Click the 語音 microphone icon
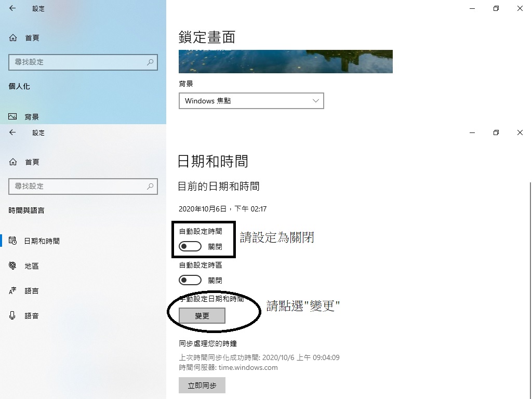The image size is (532, 399). tap(12, 315)
